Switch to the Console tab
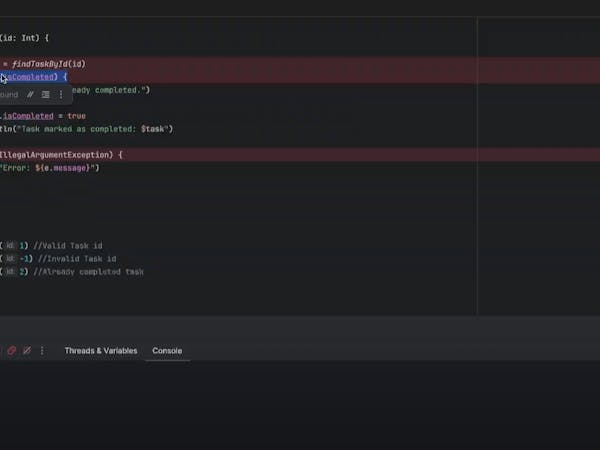The width and height of the screenshot is (600, 450). click(x=167, y=351)
